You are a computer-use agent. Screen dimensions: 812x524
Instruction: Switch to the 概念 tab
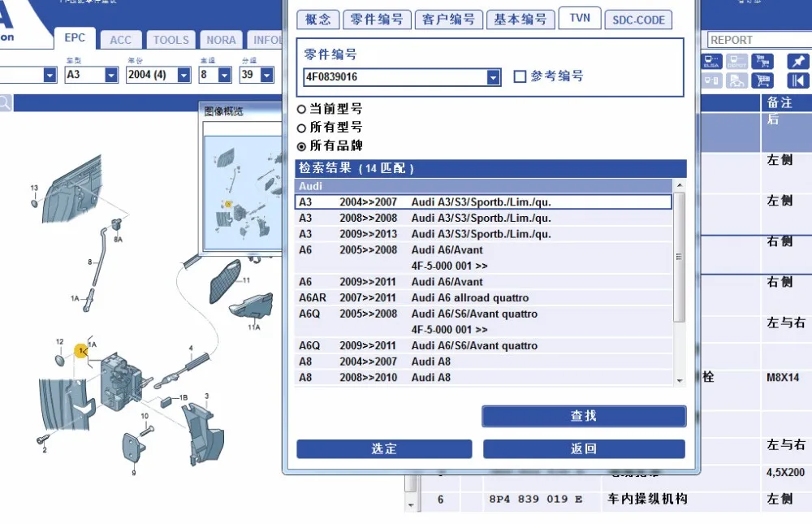click(318, 19)
